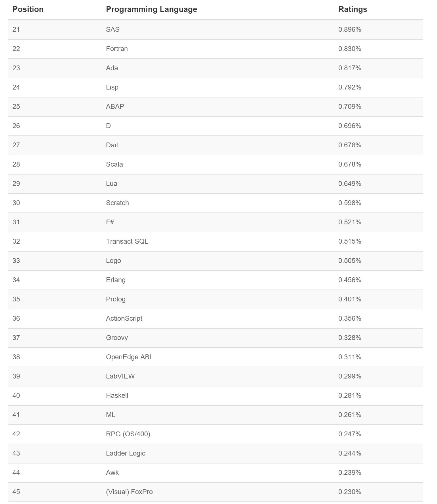The height and width of the screenshot is (504, 437).
Task: Click the Erlang table entry
Action: (116, 280)
